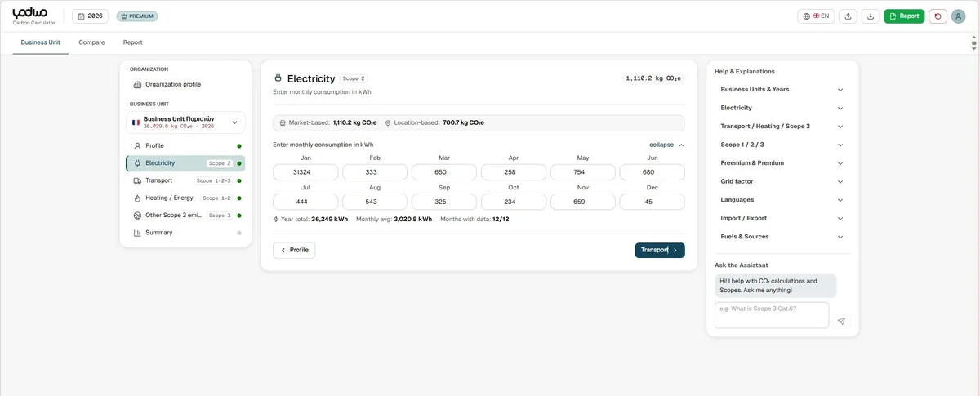Screen dimensions: 980x396
Task: Click the Location-based 700.7 kg CO₂e value
Action: (463, 122)
